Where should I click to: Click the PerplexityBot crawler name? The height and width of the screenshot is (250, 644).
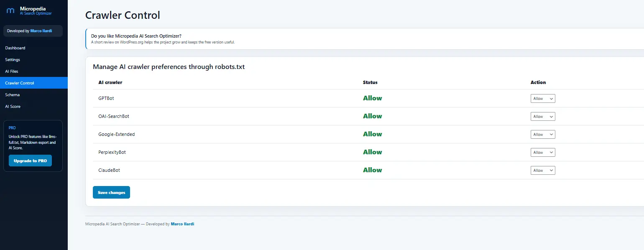112,152
